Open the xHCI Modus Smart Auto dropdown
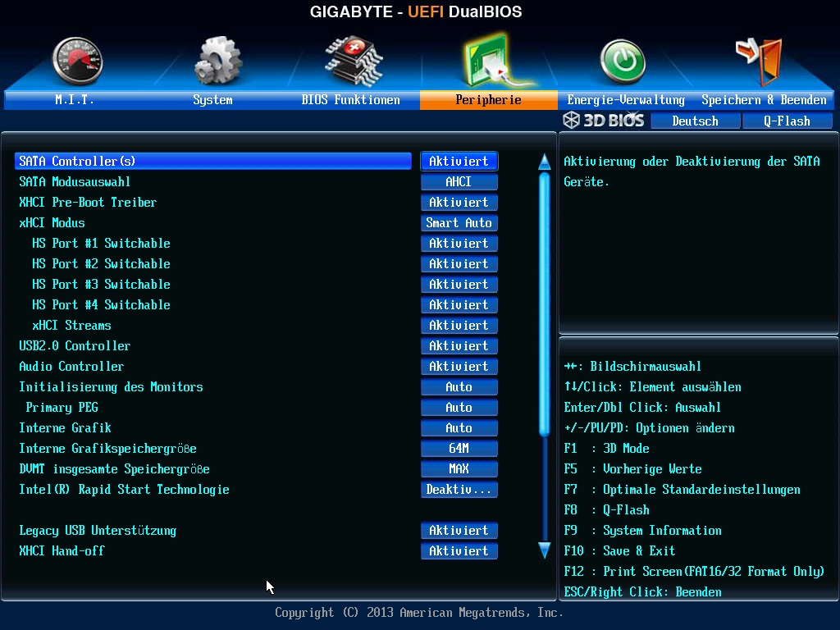The width and height of the screenshot is (840, 630). (x=459, y=223)
